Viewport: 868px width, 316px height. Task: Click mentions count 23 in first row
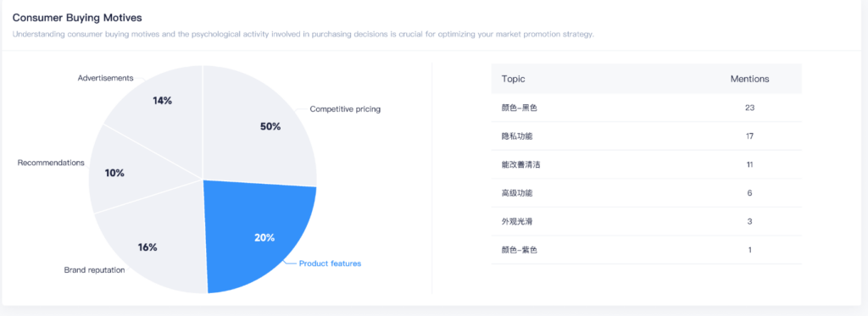pos(749,108)
